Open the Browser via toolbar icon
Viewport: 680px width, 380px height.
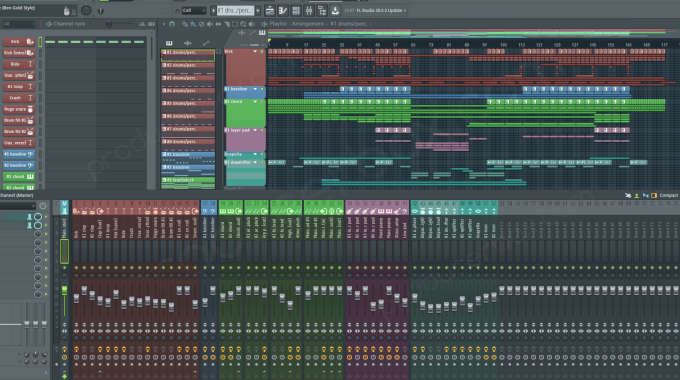(x=322, y=10)
